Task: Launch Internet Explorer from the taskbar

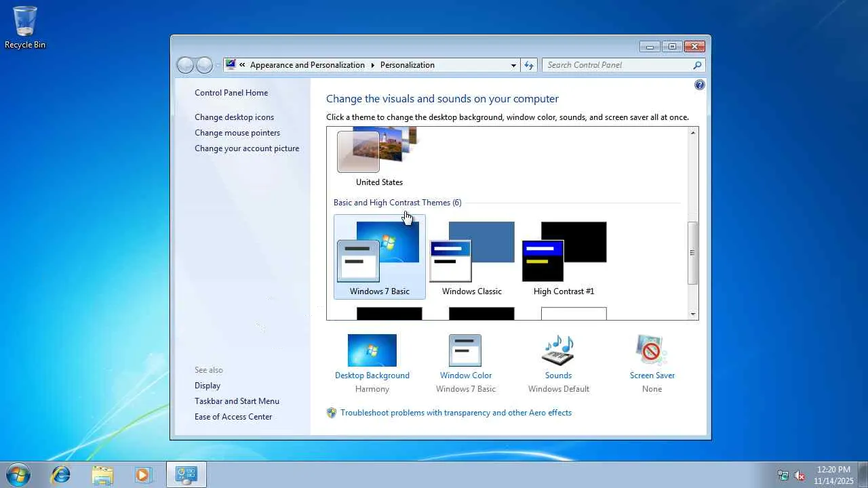Action: coord(61,474)
